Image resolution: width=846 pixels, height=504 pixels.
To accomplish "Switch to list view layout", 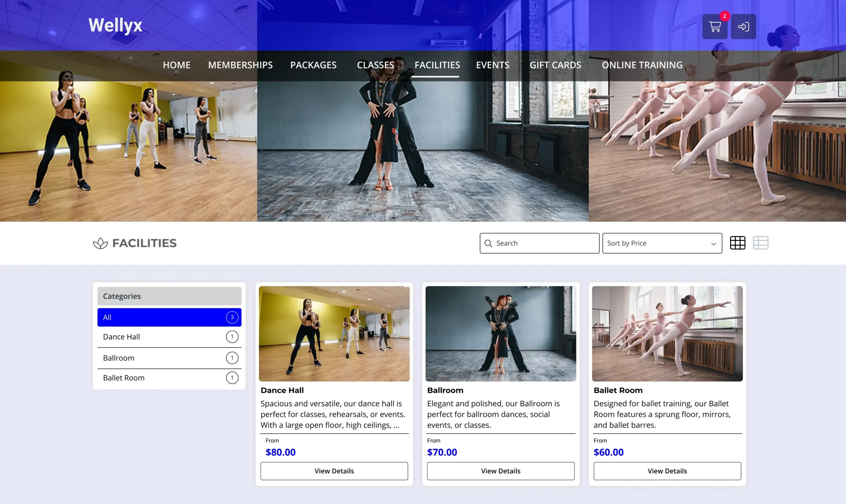I will [x=760, y=243].
